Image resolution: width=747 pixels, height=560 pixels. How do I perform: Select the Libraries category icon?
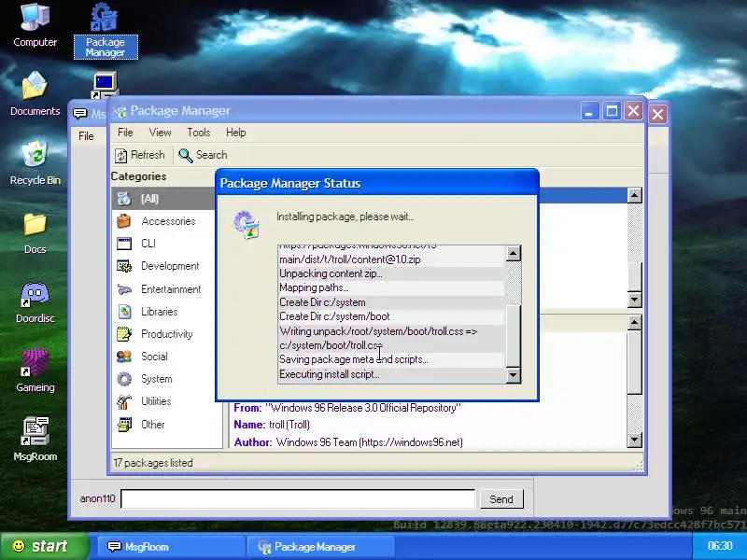[124, 312]
